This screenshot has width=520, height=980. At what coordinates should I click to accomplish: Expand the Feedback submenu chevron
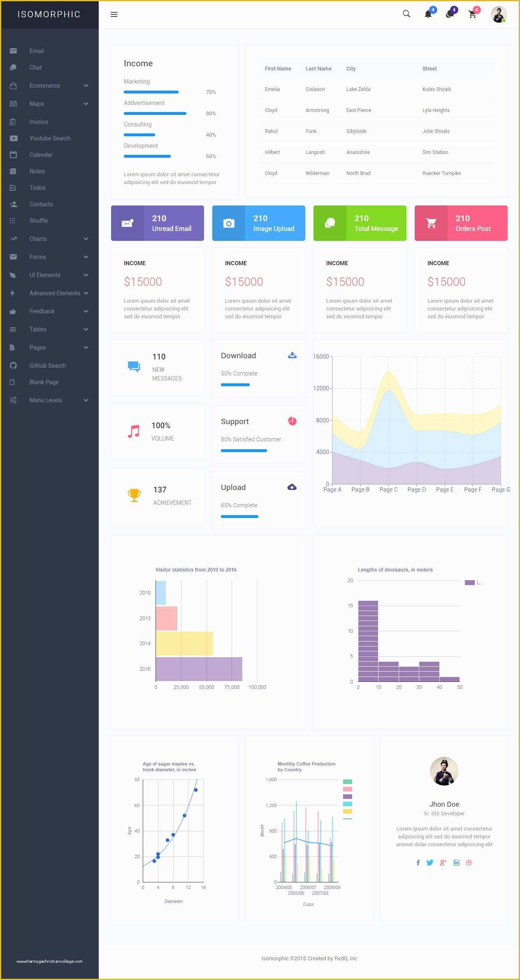[x=86, y=311]
